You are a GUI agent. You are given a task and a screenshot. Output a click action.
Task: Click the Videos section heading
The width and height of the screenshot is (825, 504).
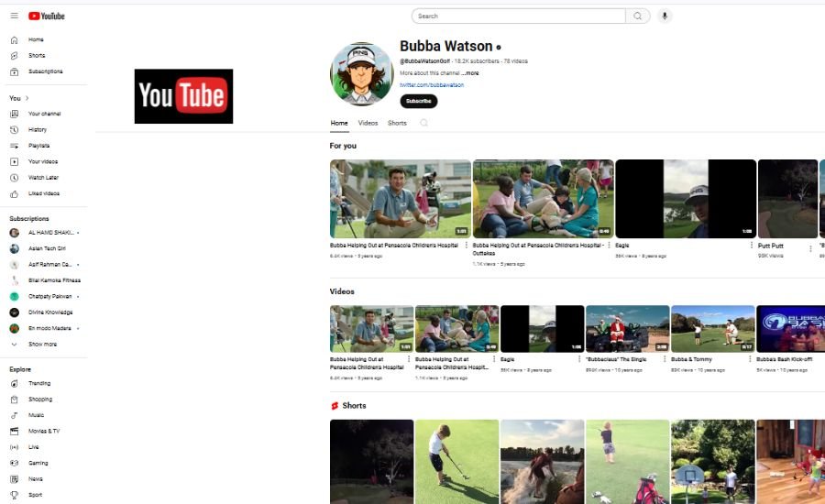point(342,291)
